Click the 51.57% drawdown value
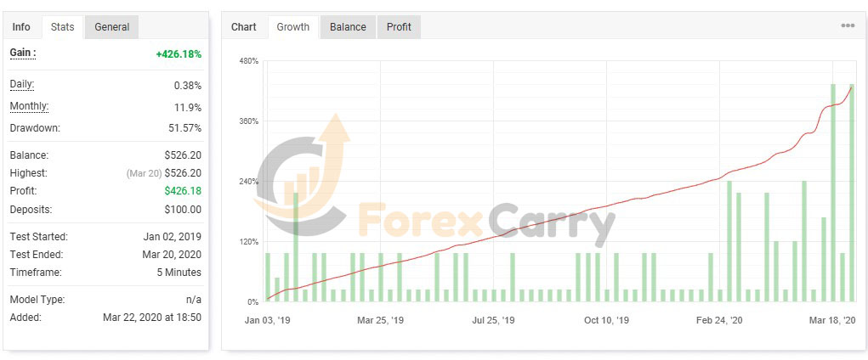This screenshot has width=868, height=360. coord(184,128)
